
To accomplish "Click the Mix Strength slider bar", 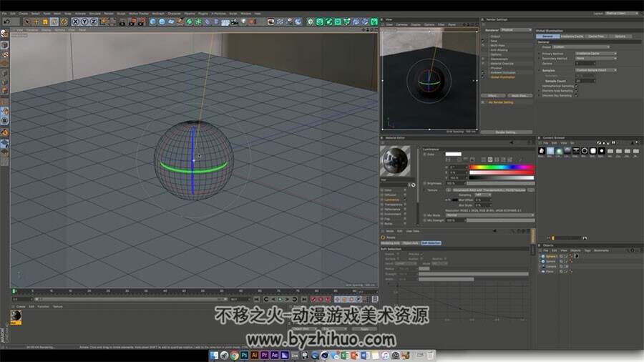I will pyautogui.click(x=500, y=220).
